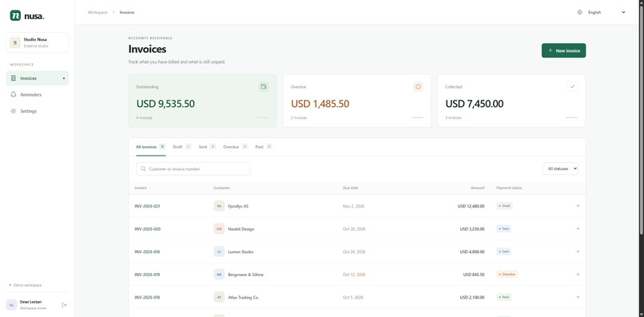Click due date Oct 12, 2026
Image resolution: width=644 pixels, height=317 pixels.
pos(354,275)
